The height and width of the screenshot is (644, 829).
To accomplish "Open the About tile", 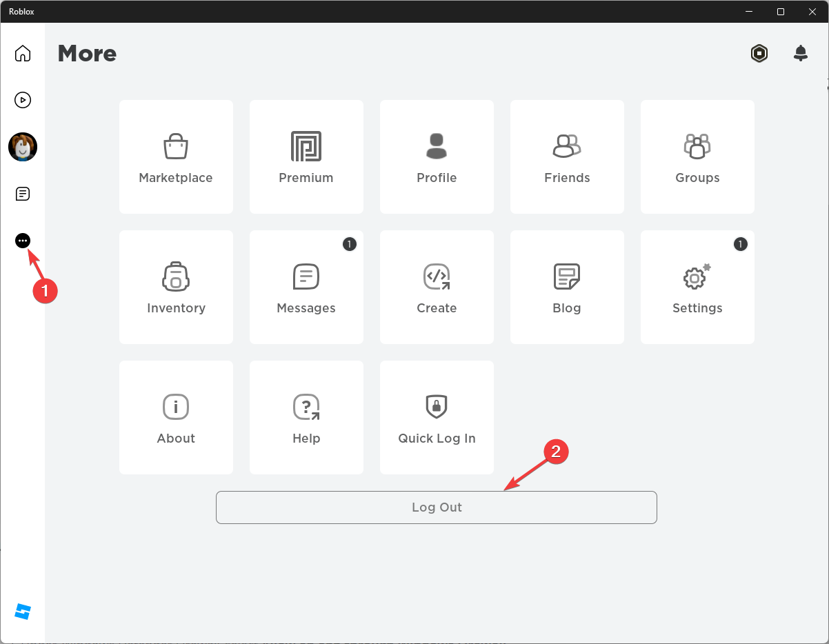I will click(176, 417).
